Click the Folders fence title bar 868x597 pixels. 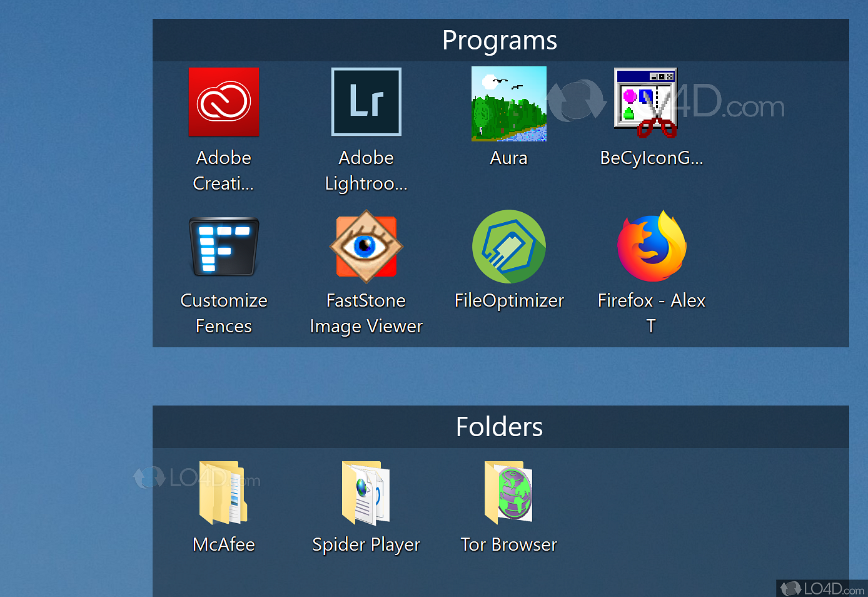pyautogui.click(x=501, y=427)
